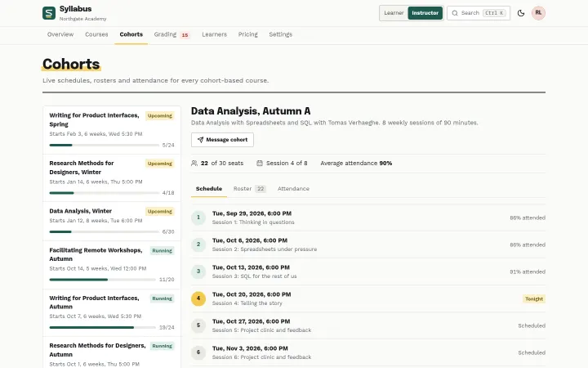
Task: Click the search magnifier icon
Action: [455, 13]
